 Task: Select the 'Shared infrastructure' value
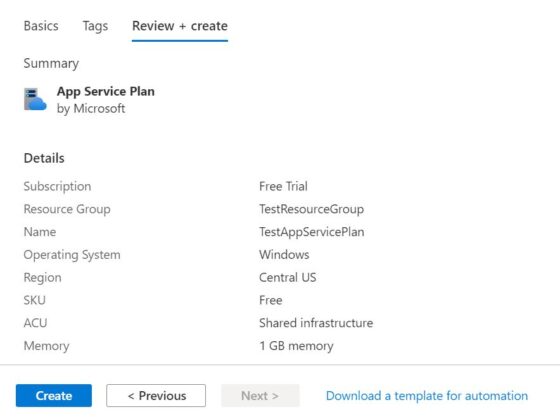coord(316,323)
